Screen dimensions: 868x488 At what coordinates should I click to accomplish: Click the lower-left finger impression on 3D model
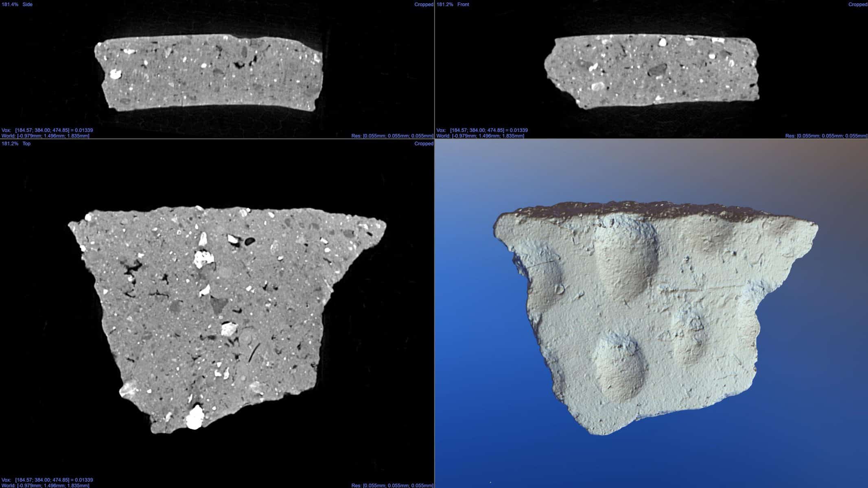point(619,366)
